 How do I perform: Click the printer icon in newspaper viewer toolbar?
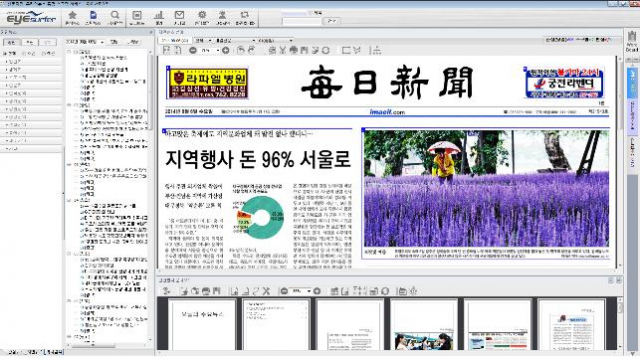pyautogui.click(x=293, y=50)
